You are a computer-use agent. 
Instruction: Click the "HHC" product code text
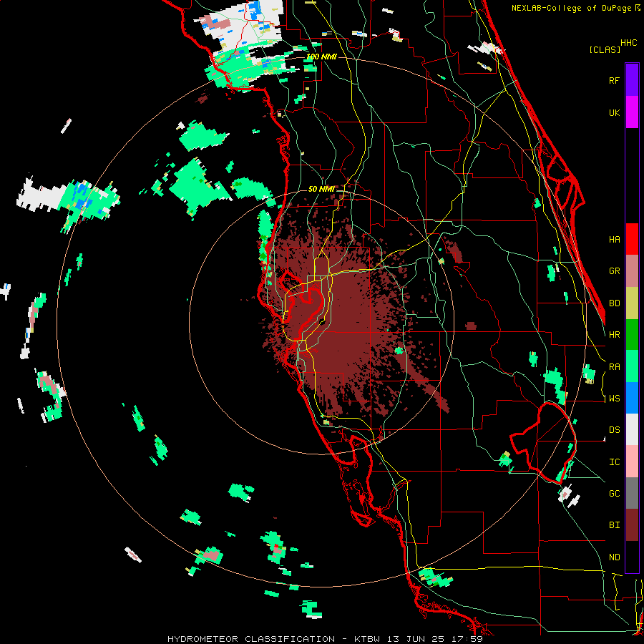628,43
